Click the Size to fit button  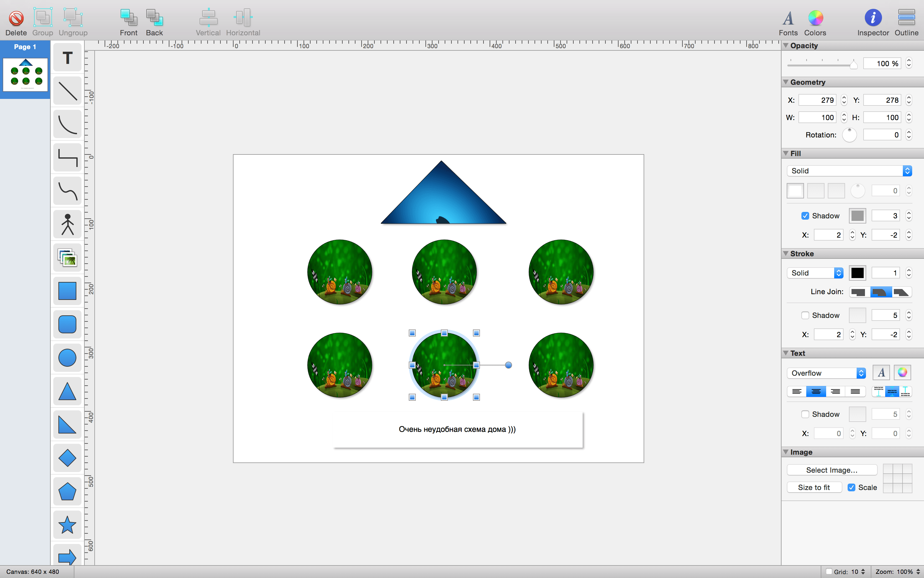(x=814, y=487)
